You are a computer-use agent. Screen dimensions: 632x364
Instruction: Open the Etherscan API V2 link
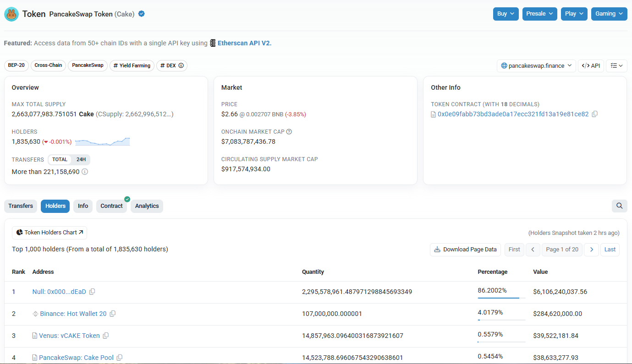244,43
